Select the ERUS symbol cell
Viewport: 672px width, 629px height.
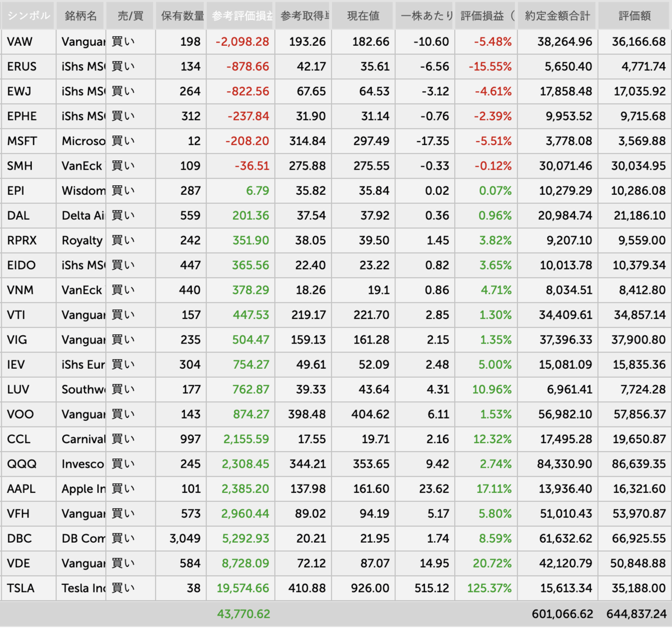pyautogui.click(x=28, y=67)
